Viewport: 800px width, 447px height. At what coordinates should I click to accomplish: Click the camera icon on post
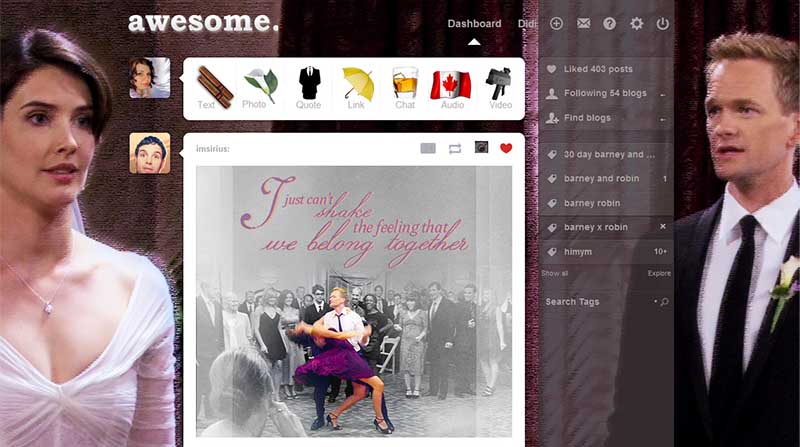(x=481, y=147)
